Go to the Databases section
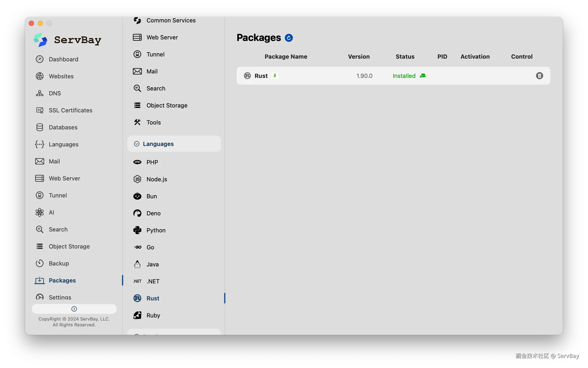Viewport: 588px width, 368px height. pos(63,127)
